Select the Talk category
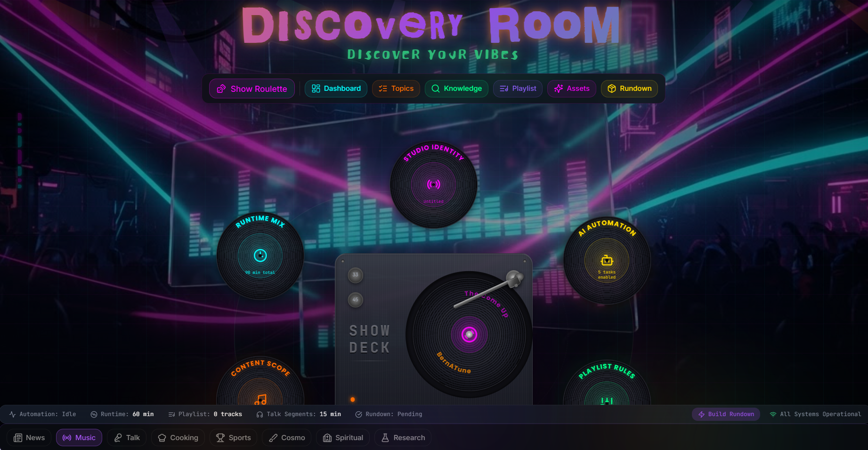This screenshot has width=868, height=450. (x=127, y=438)
